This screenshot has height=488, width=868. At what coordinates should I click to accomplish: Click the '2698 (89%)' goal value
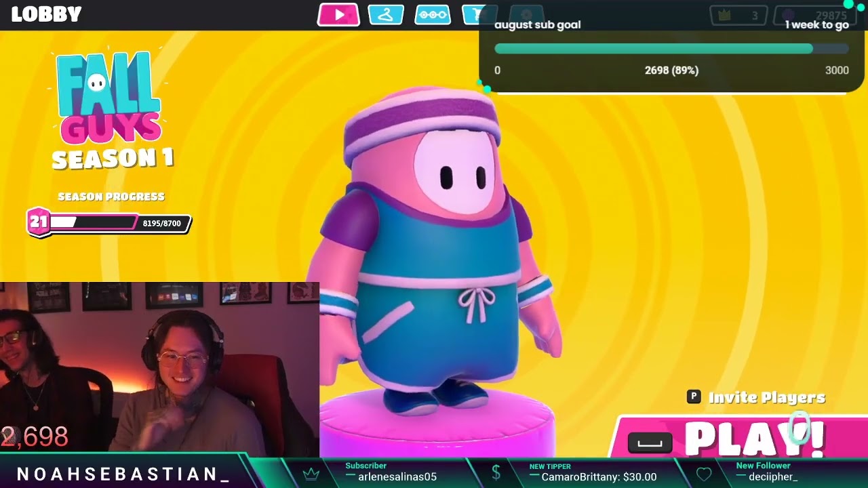pyautogui.click(x=671, y=70)
